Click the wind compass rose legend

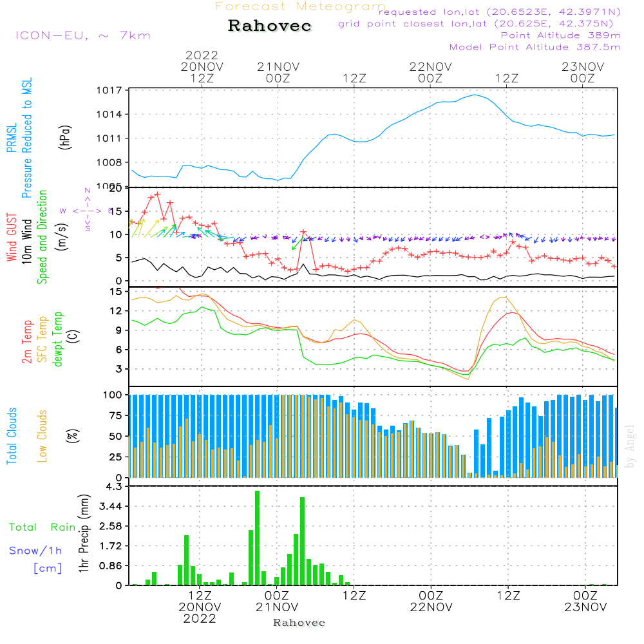87,211
